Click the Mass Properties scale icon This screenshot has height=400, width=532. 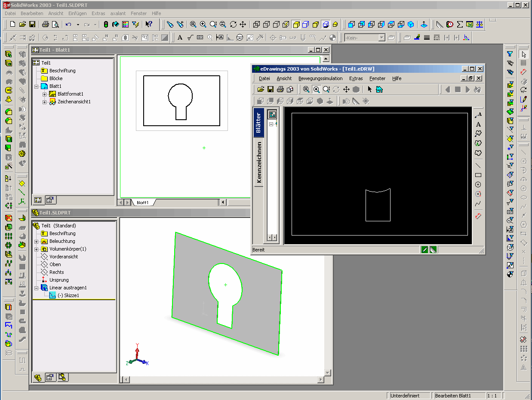[x=480, y=25]
